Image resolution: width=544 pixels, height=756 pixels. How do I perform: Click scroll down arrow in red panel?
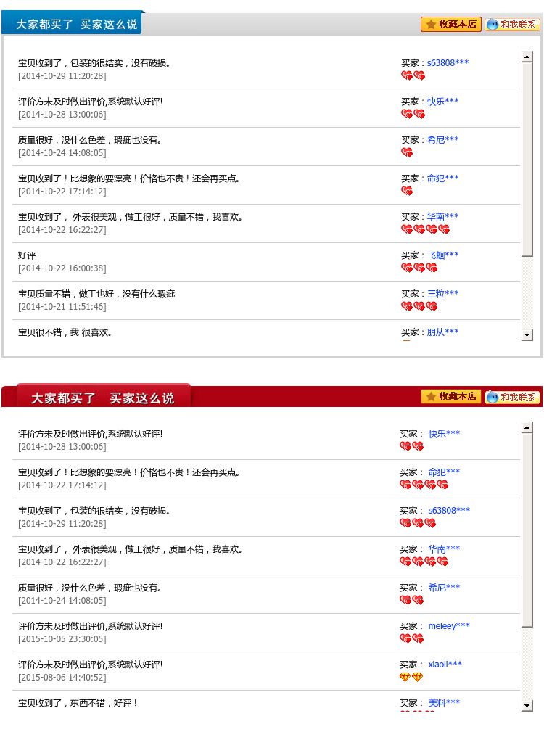(527, 706)
